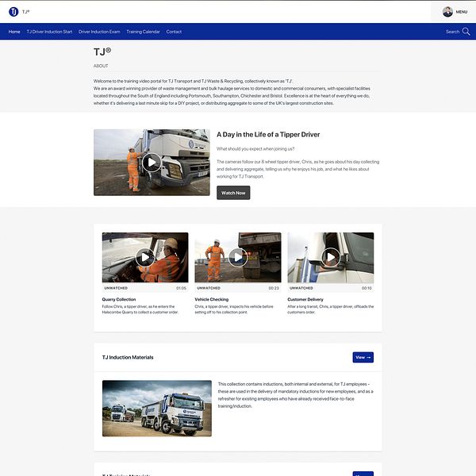Click the 00:10 duration on Customer Delivery
This screenshot has height=476, width=476.
[367, 288]
